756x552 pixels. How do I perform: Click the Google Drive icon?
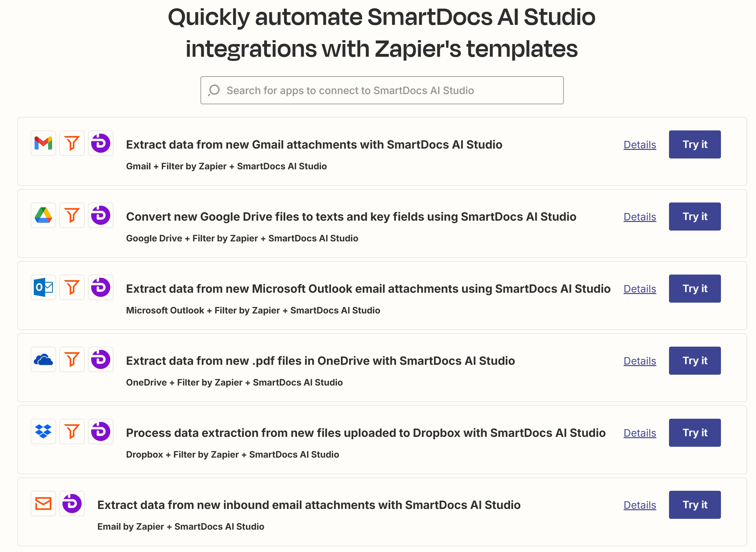click(x=43, y=216)
